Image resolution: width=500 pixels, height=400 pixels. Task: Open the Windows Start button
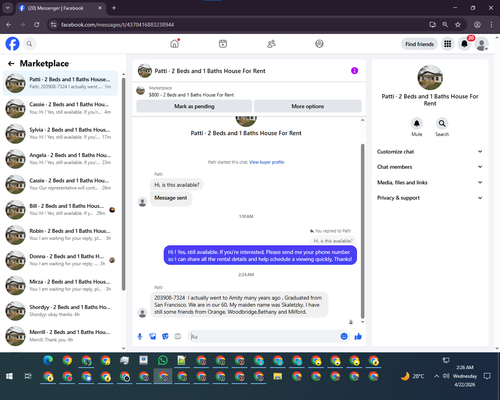(9, 376)
